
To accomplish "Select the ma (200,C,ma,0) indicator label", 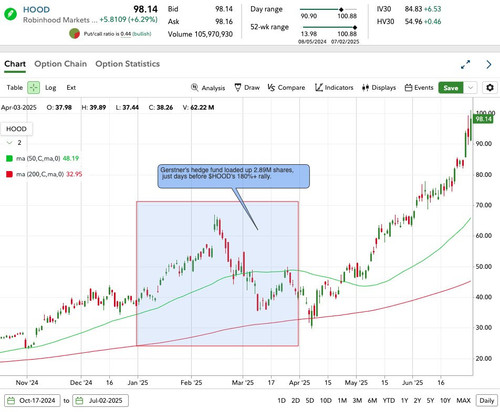I will pyautogui.click(x=40, y=174).
